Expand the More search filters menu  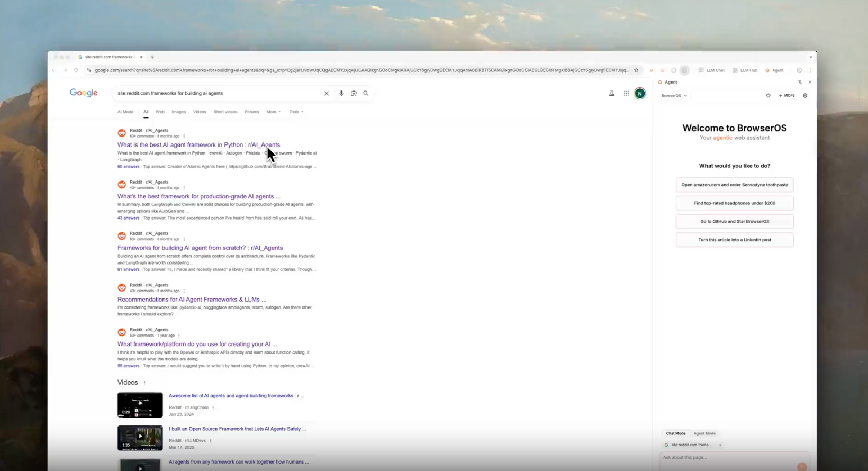click(x=273, y=112)
